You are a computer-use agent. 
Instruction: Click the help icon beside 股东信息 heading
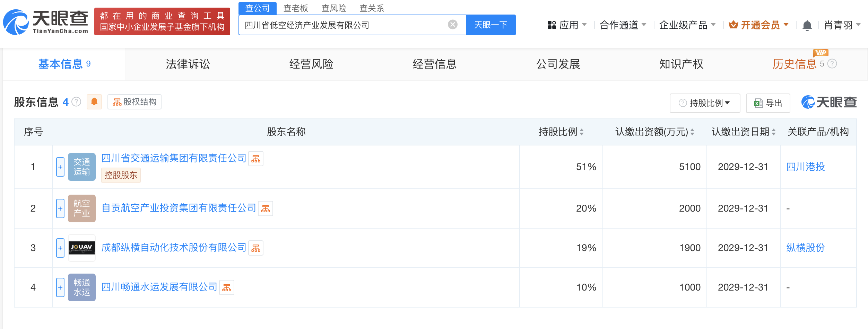[x=76, y=102]
